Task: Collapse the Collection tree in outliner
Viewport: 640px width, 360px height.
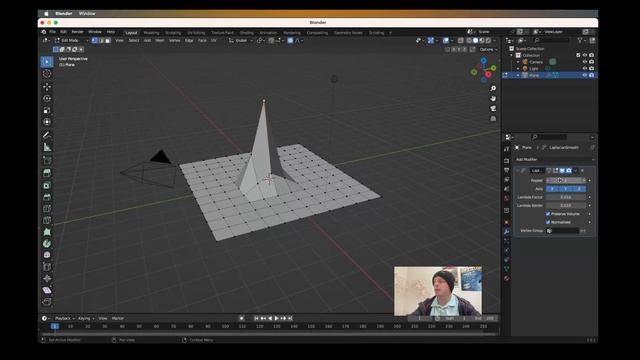Action: 511,55
